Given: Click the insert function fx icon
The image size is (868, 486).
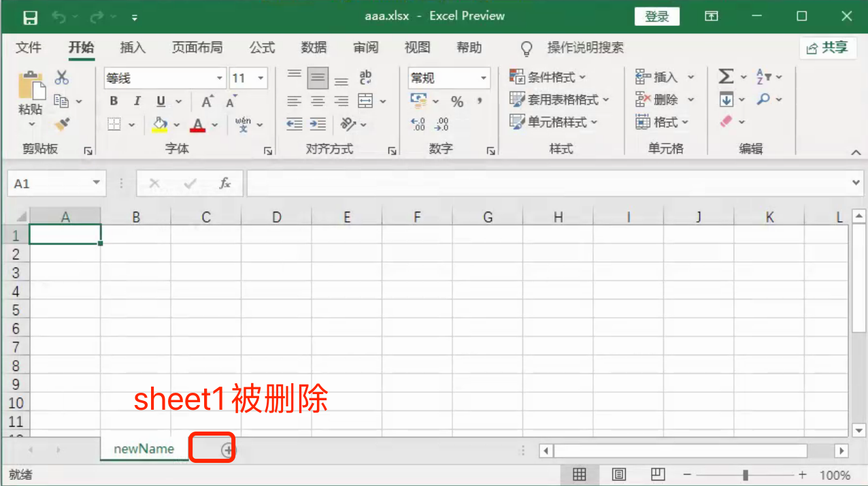Looking at the screenshot, I should click(225, 184).
